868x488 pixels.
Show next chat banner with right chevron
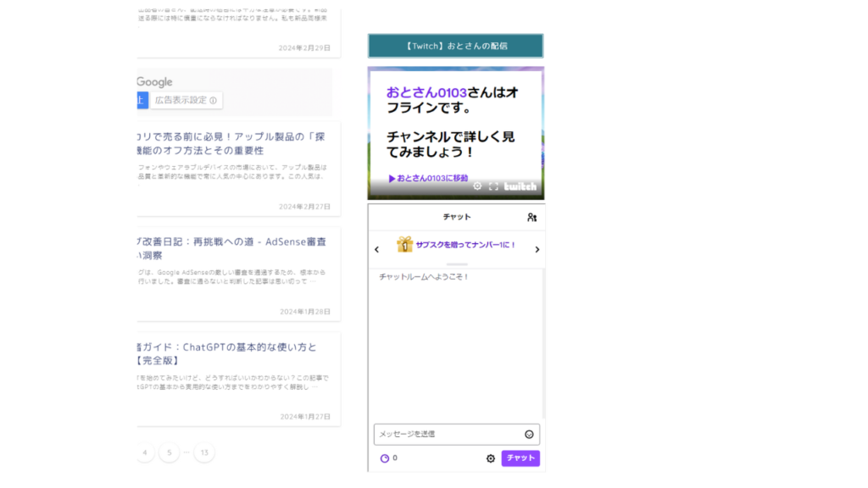(537, 250)
